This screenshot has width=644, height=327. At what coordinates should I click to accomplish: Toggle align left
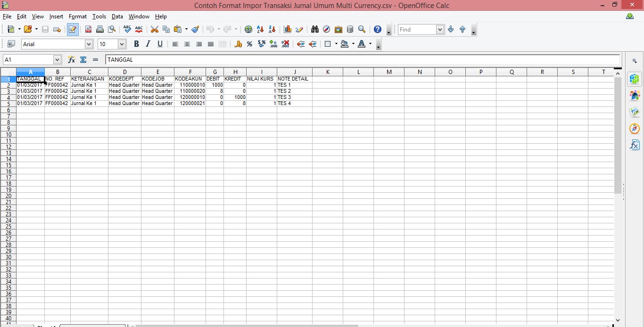pyautogui.click(x=175, y=44)
